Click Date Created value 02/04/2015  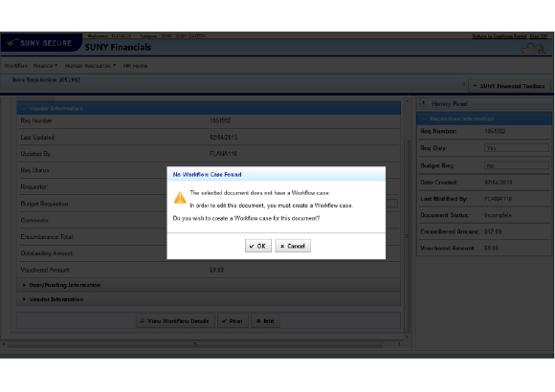tap(498, 183)
